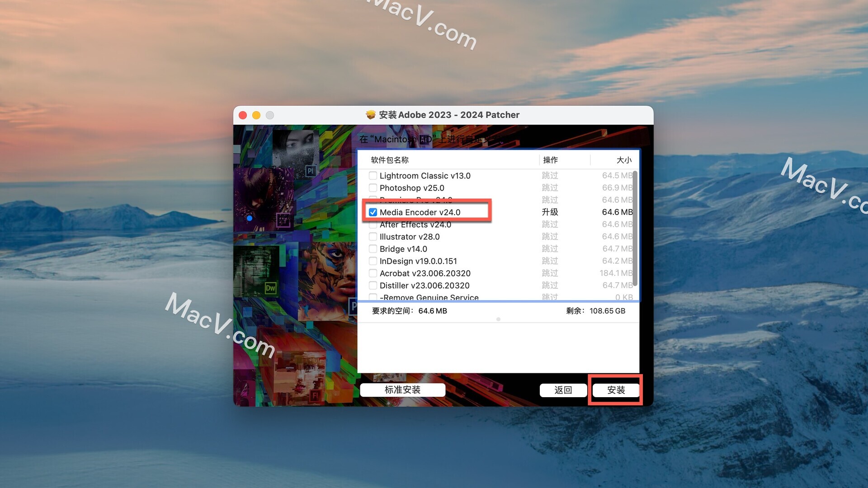Click the 大小 column header
This screenshot has height=488, width=868.
(x=624, y=160)
